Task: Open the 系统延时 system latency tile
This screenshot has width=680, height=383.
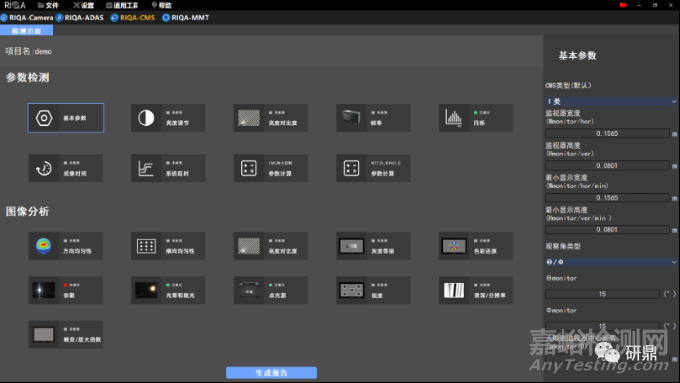Action: (x=168, y=168)
